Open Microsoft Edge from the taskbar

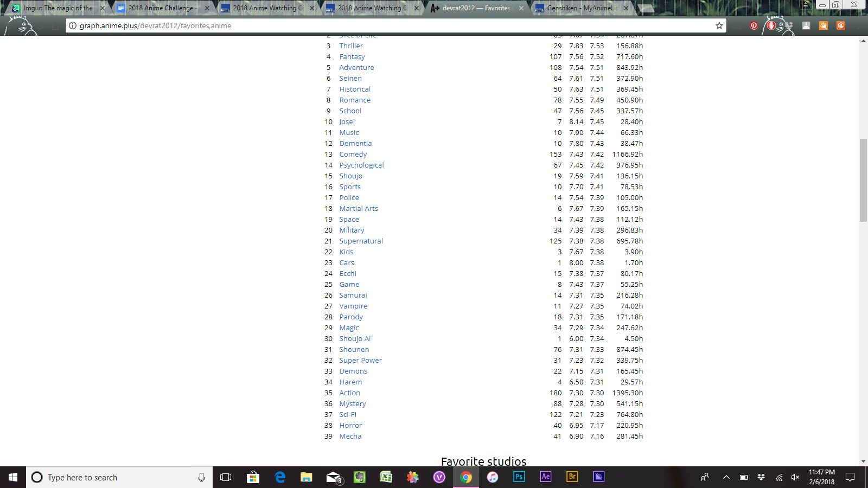280,477
